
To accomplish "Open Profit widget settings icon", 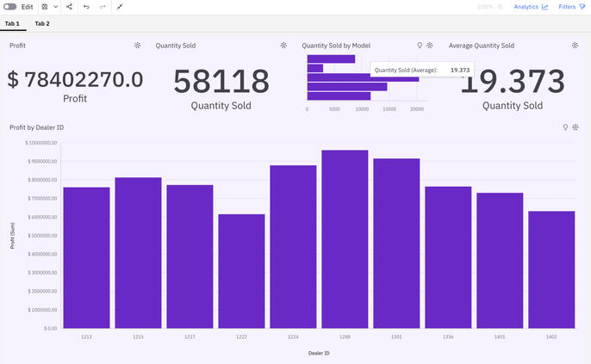I will click(x=137, y=45).
